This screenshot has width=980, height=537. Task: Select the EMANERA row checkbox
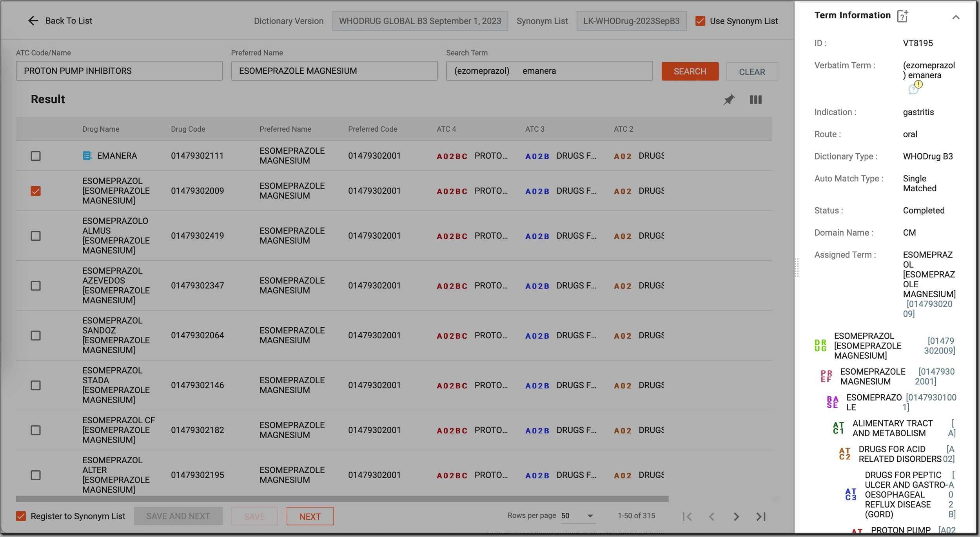[36, 156]
